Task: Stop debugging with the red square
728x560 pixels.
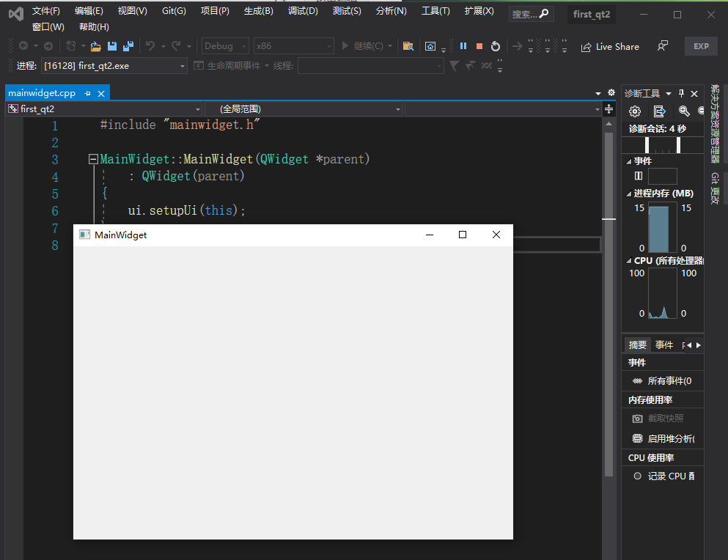Action: [479, 46]
